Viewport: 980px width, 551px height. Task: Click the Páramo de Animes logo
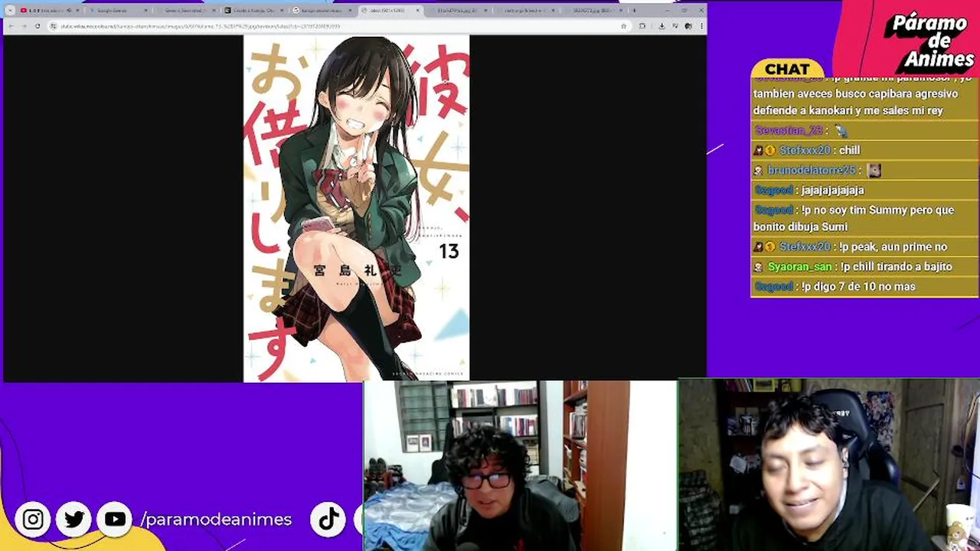(x=928, y=41)
